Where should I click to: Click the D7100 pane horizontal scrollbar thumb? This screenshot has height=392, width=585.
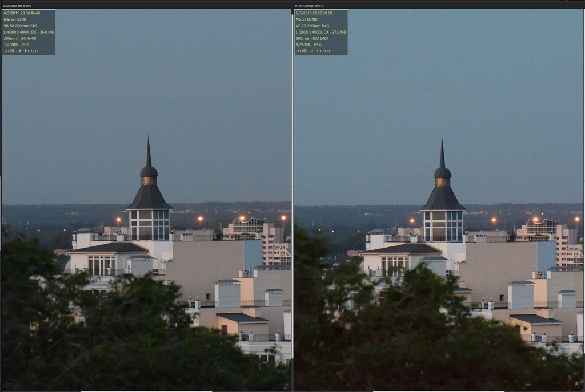[x=439, y=391]
